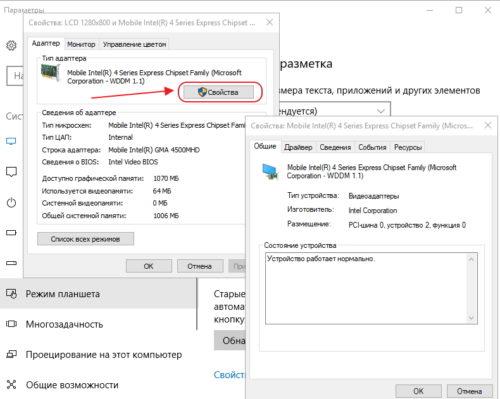Click the Multitasking icon in sidebar
500x399 pixels.
pyautogui.click(x=11, y=324)
